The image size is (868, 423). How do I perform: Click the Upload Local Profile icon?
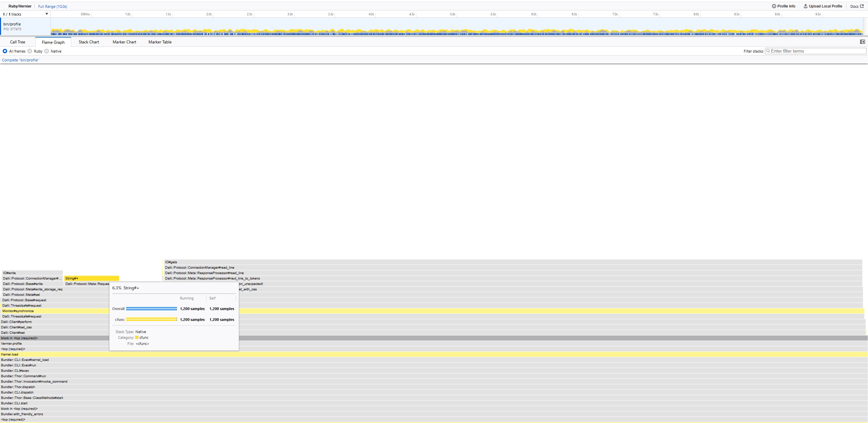pos(806,6)
